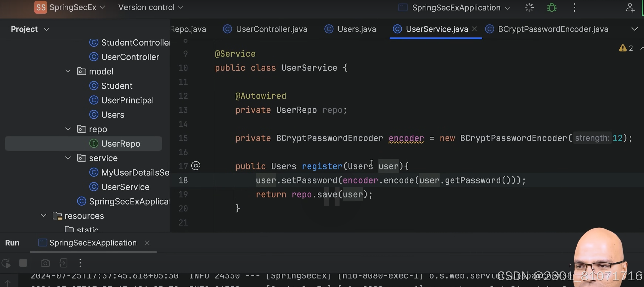
Task: Stop the running SpringSecEx process
Action: pyautogui.click(x=23, y=263)
